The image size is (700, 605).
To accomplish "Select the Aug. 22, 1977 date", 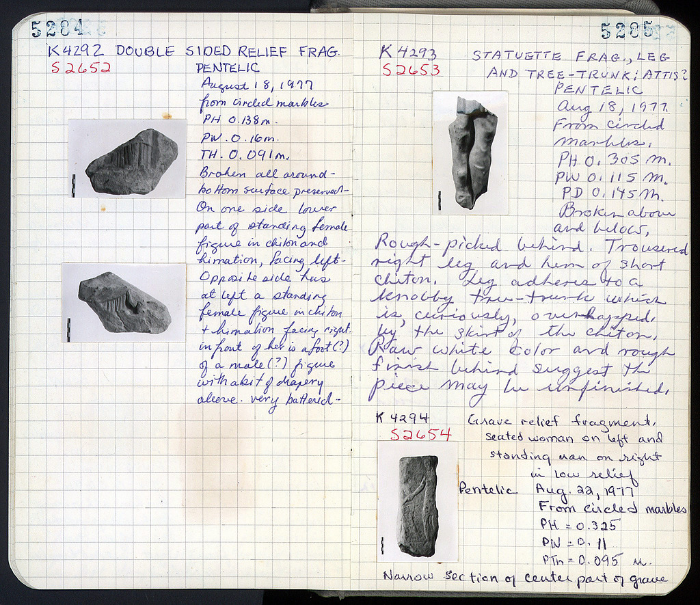I will (586, 490).
